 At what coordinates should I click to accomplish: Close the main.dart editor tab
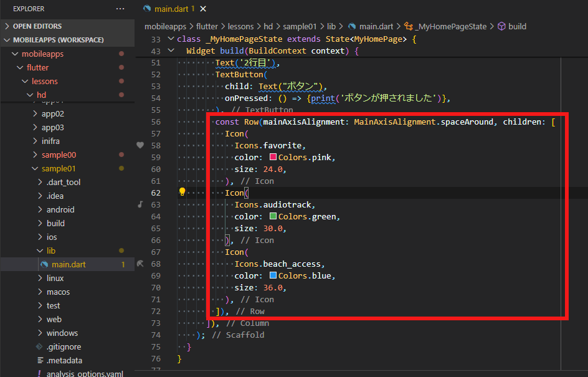click(x=203, y=9)
